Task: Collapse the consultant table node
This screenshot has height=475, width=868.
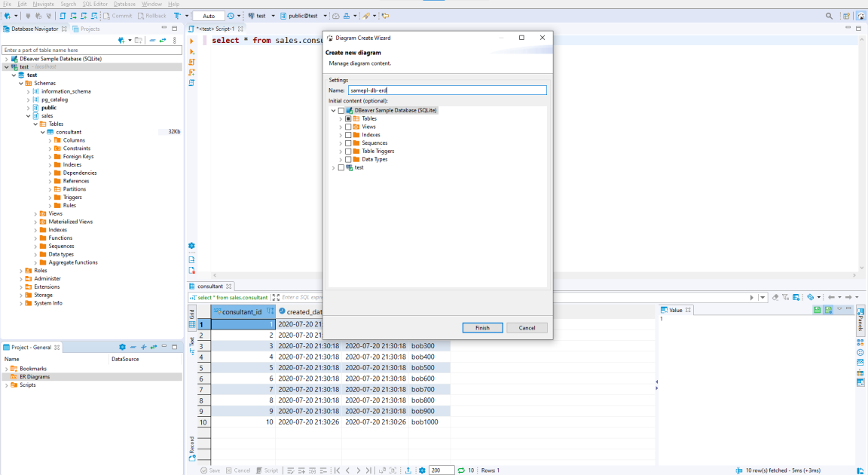Action: (x=43, y=132)
